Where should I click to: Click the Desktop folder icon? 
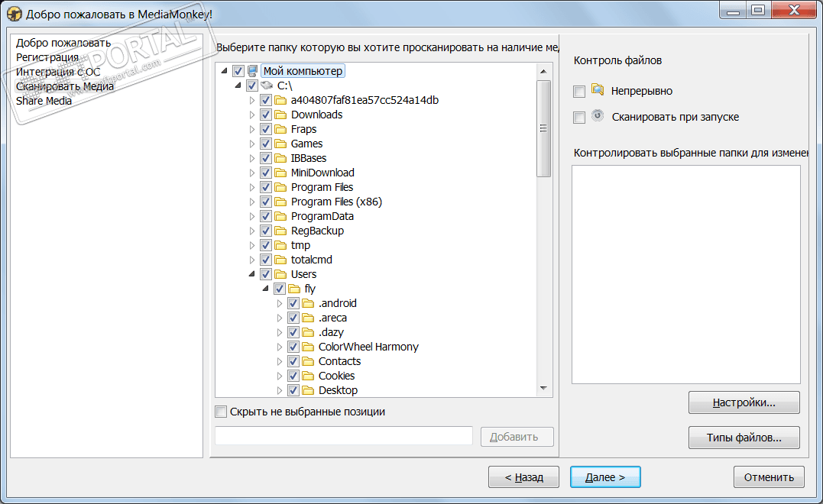click(308, 390)
